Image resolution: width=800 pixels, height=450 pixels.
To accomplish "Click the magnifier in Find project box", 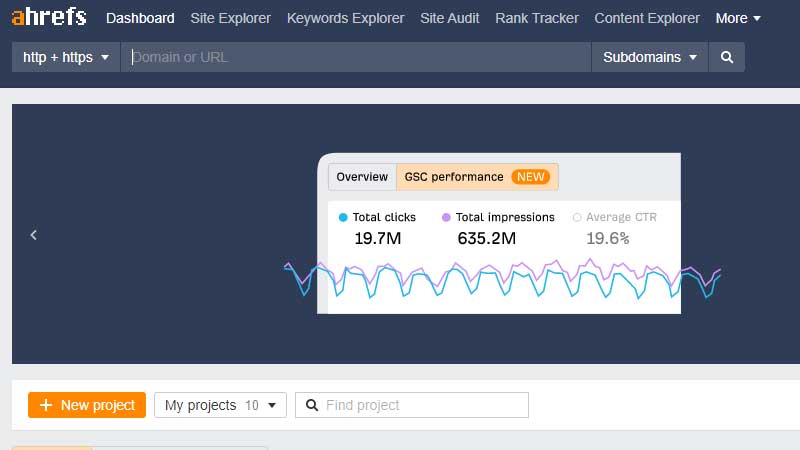I will (x=312, y=405).
